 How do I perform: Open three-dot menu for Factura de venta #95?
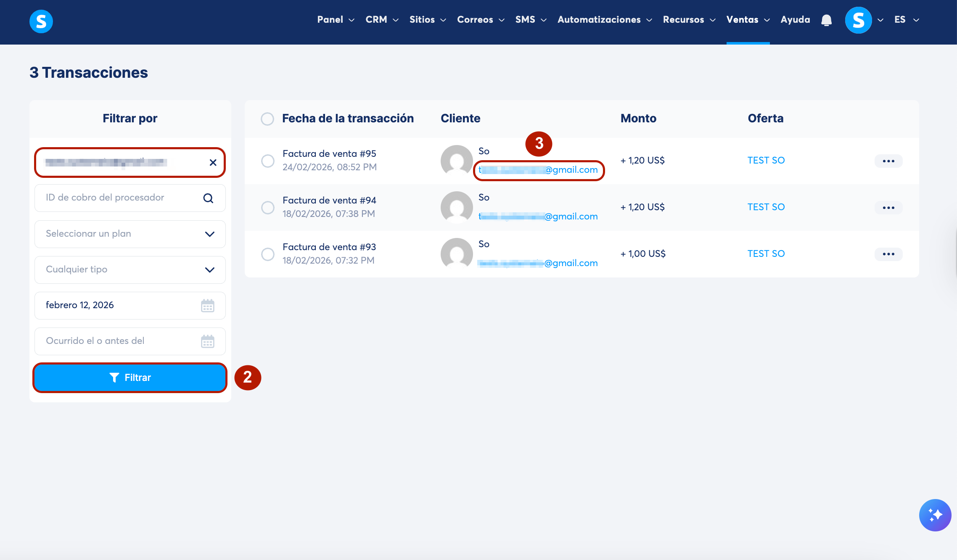pos(888,161)
